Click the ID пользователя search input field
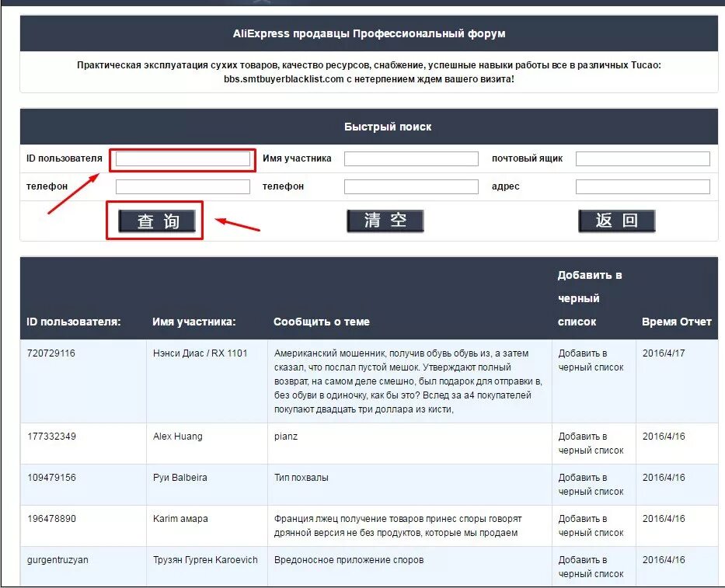The image size is (725, 588). click(183, 159)
